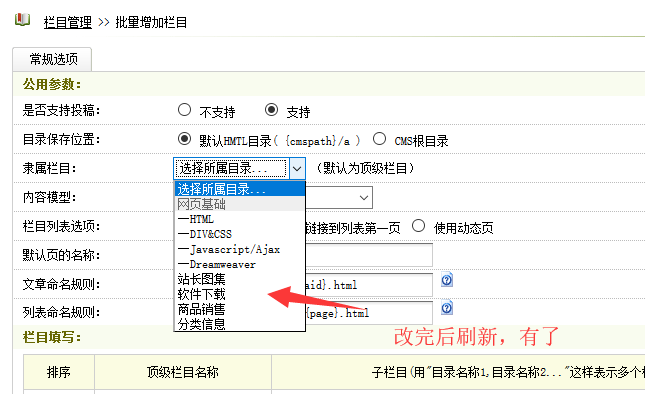The width and height of the screenshot is (645, 394).
Task: Select 不支持 radio for 是否支持投稿
Action: coord(184,110)
